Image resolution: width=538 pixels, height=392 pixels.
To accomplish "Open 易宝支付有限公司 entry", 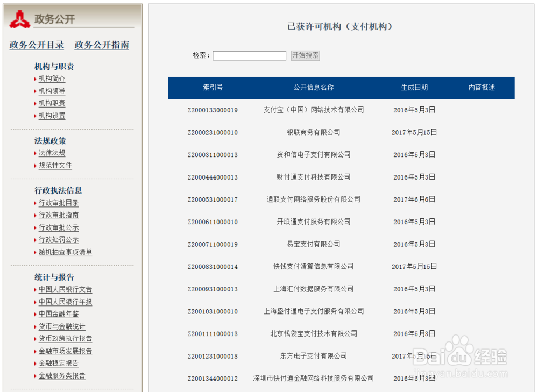I will [x=314, y=244].
